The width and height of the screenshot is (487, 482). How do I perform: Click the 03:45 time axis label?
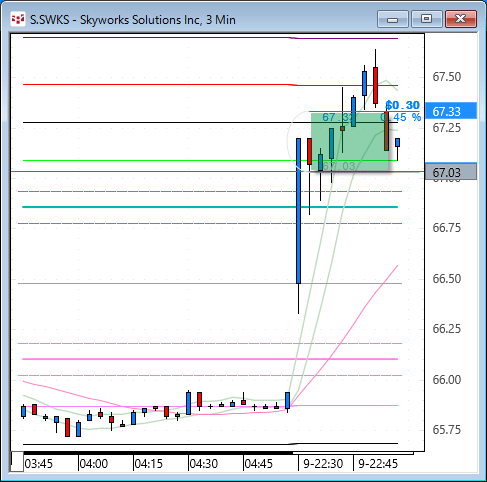click(x=39, y=464)
